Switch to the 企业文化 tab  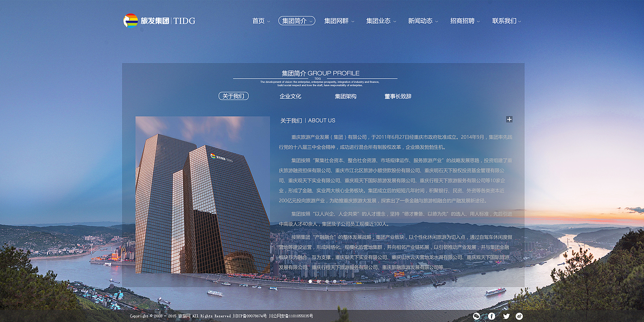[x=290, y=96]
